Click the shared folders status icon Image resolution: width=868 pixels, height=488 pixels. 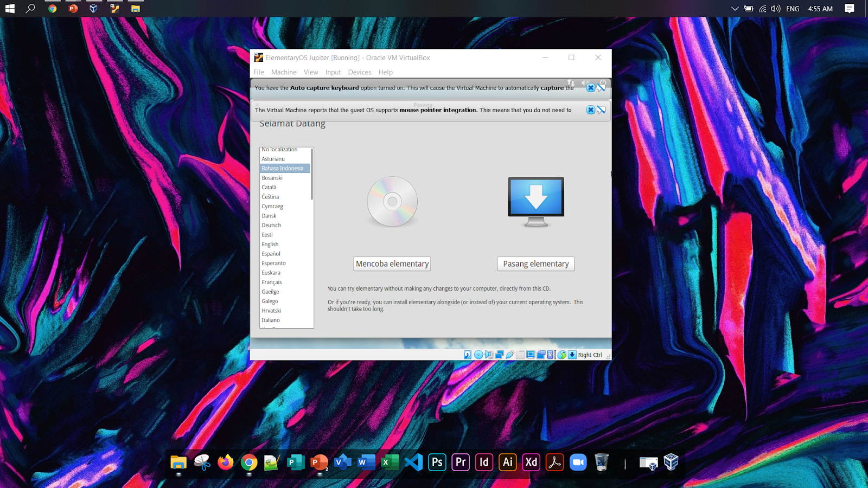[520, 355]
